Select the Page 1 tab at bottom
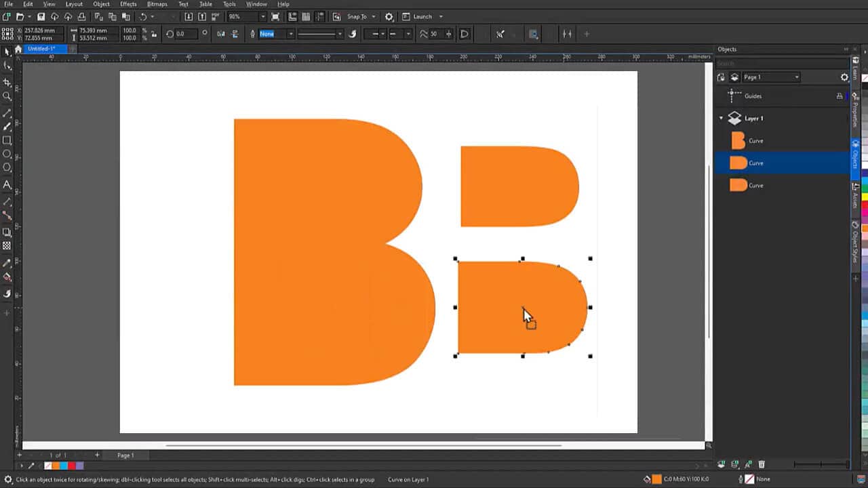This screenshot has height=488, width=868. (125, 455)
